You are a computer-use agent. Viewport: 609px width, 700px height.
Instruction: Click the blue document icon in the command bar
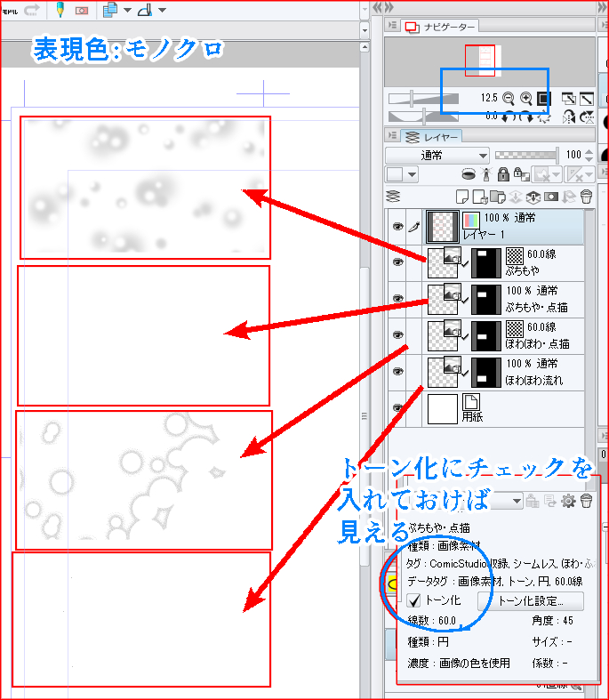coord(109,10)
